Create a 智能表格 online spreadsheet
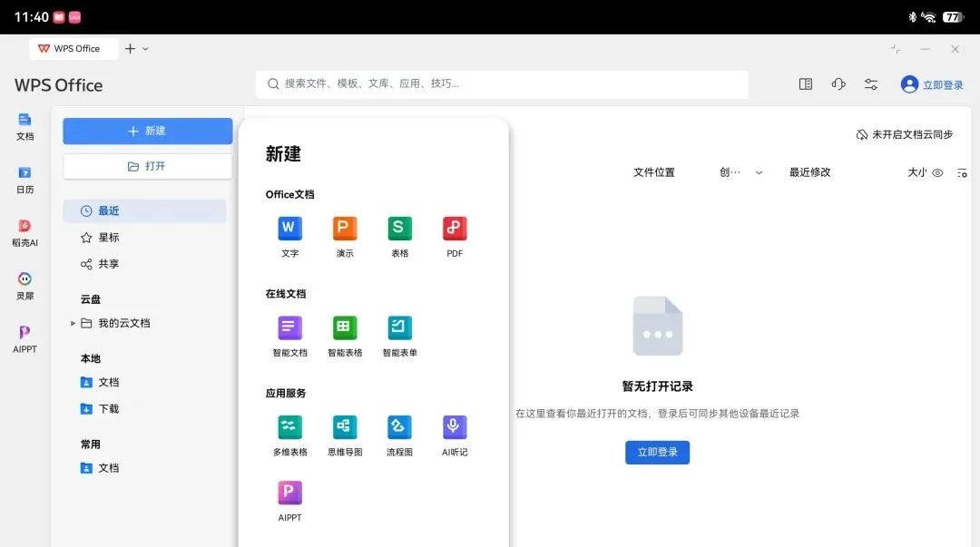 coord(345,336)
